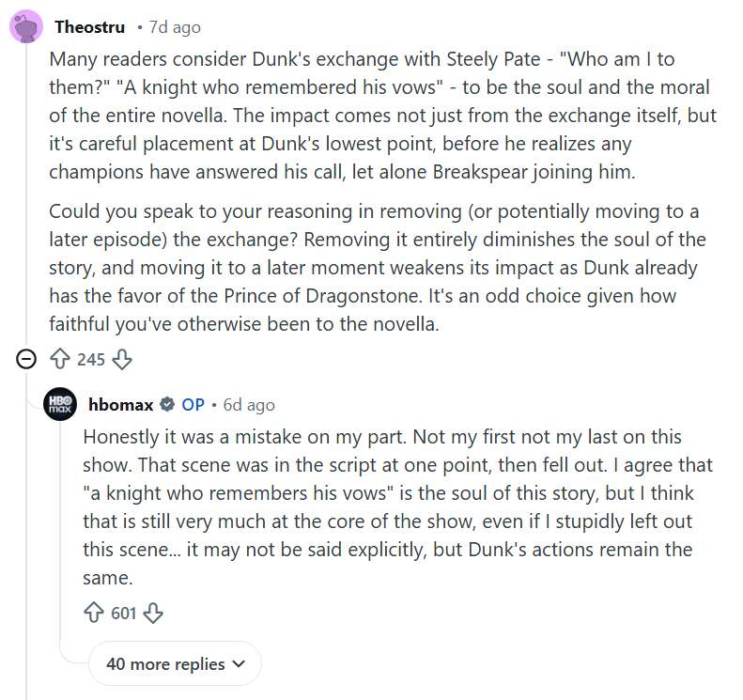Open the hbomax username link
Viewport: 743px width, 700px height.
click(120, 405)
